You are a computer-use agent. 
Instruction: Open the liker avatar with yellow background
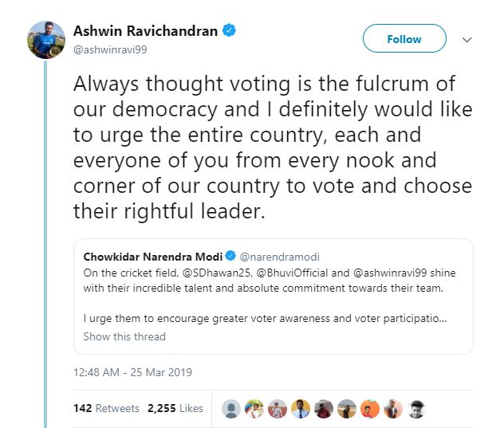coord(301,409)
